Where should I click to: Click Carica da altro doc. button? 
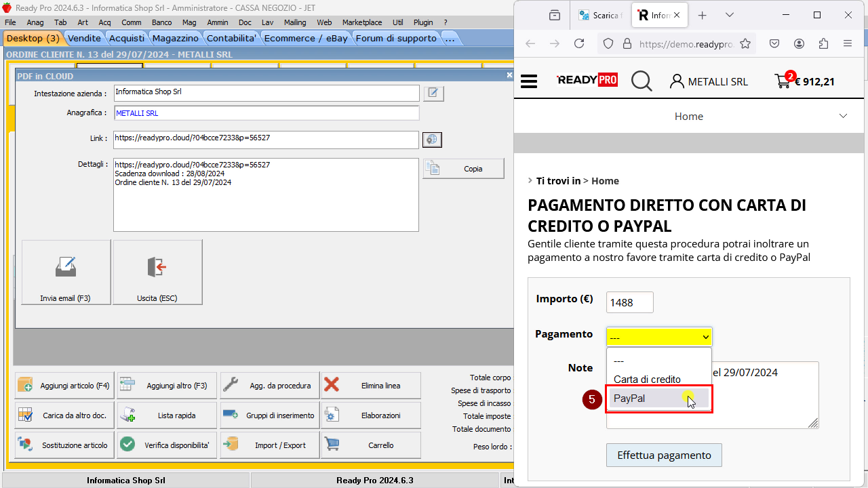[x=64, y=415]
